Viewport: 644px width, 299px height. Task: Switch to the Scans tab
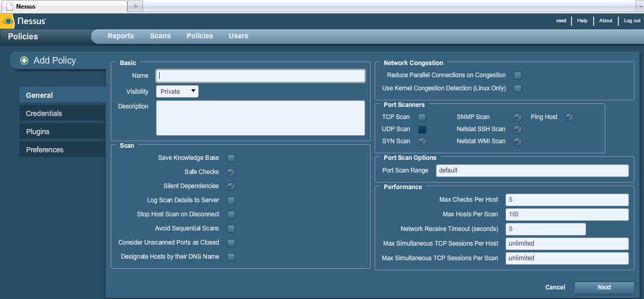pyautogui.click(x=160, y=36)
